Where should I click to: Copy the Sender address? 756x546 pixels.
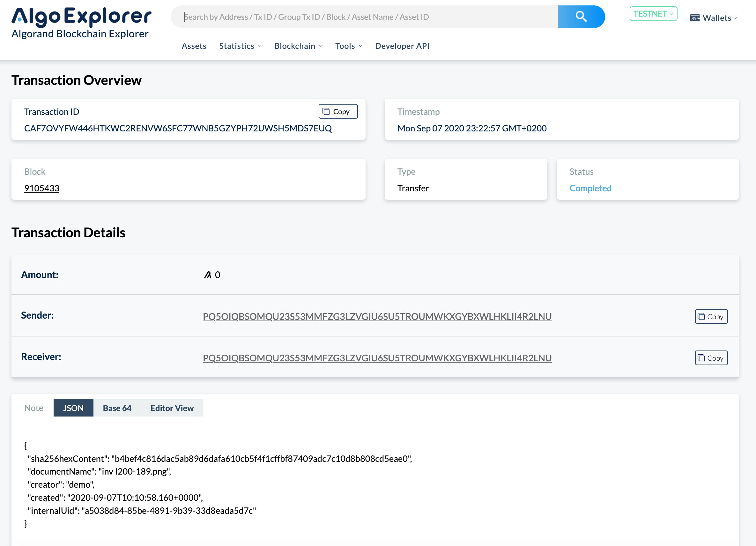pos(711,316)
